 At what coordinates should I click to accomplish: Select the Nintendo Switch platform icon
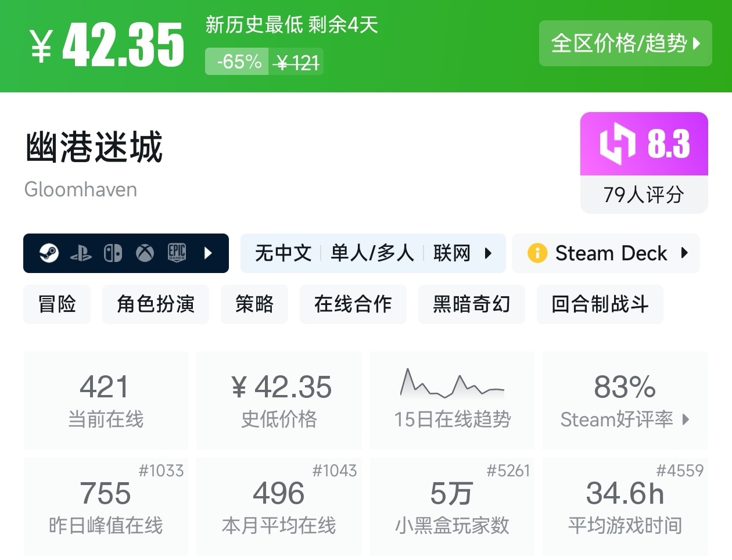[x=114, y=253]
